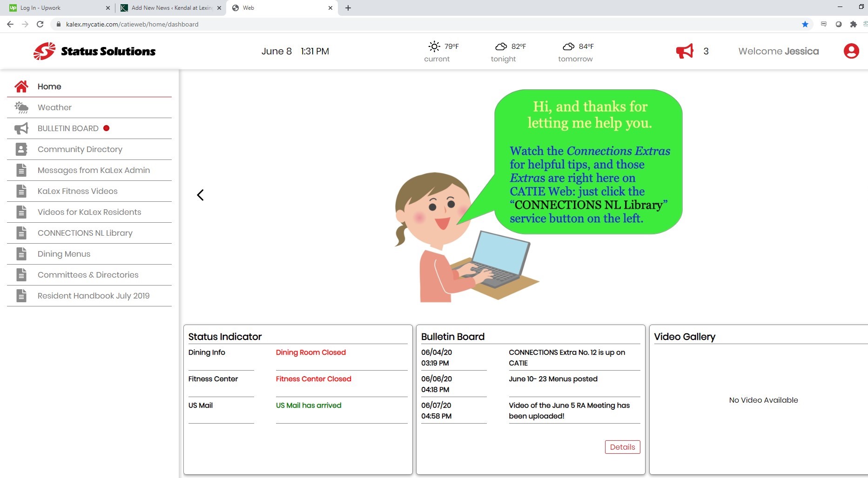Open the Home menu item
Viewport: 868px width, 478px height.
(89, 86)
